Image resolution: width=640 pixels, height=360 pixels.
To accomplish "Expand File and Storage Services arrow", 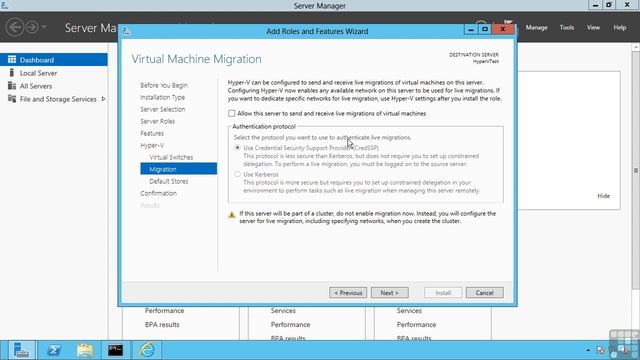I will (x=103, y=99).
